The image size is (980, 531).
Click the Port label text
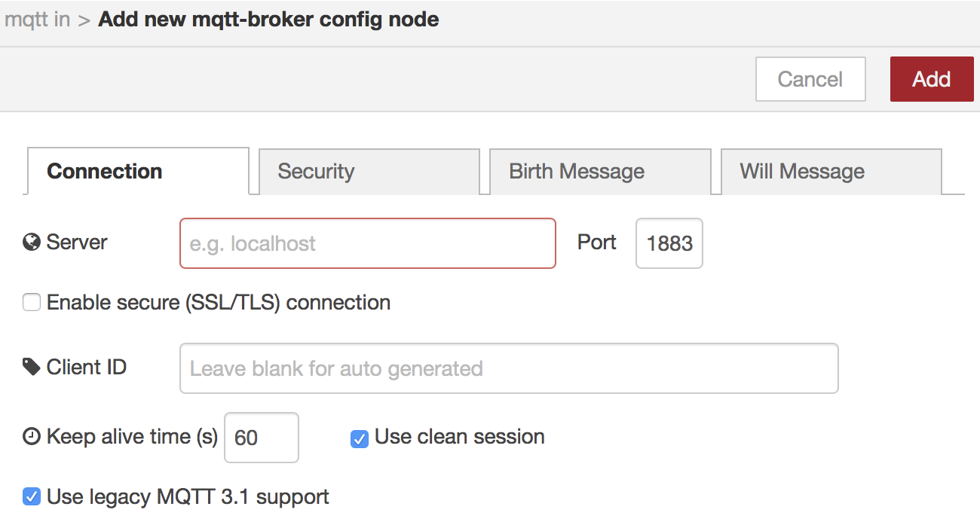click(x=596, y=243)
